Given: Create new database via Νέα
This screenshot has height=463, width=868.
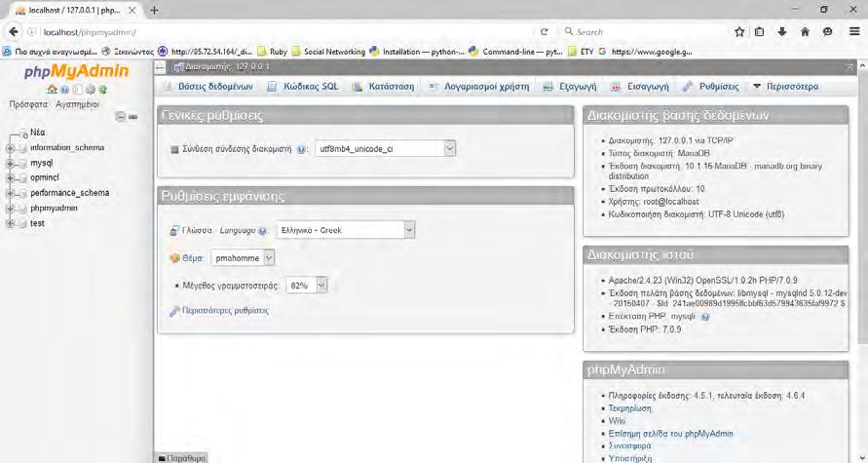Looking at the screenshot, I should pos(38,133).
